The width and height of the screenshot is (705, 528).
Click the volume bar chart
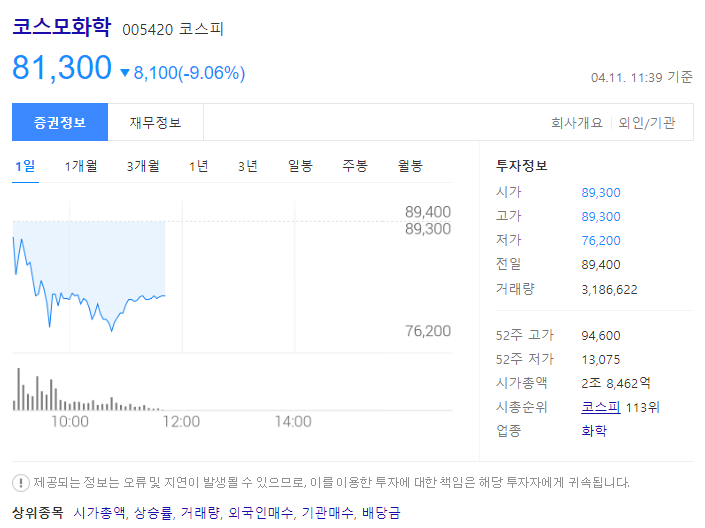tap(88, 389)
